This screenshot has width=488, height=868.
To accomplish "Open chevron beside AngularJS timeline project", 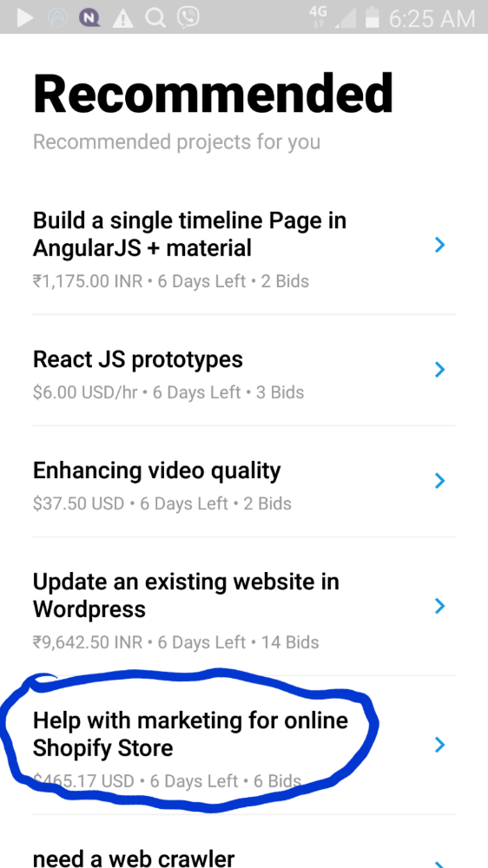I will 440,245.
